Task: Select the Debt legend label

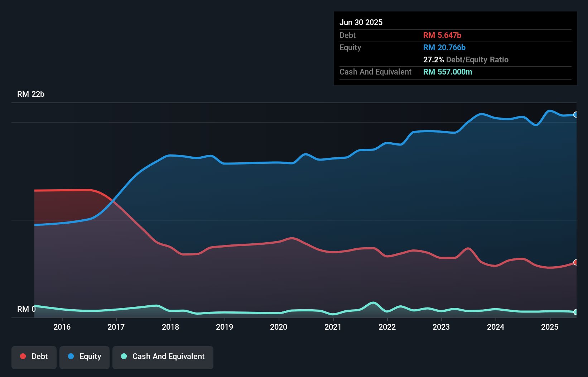Action: pos(39,356)
